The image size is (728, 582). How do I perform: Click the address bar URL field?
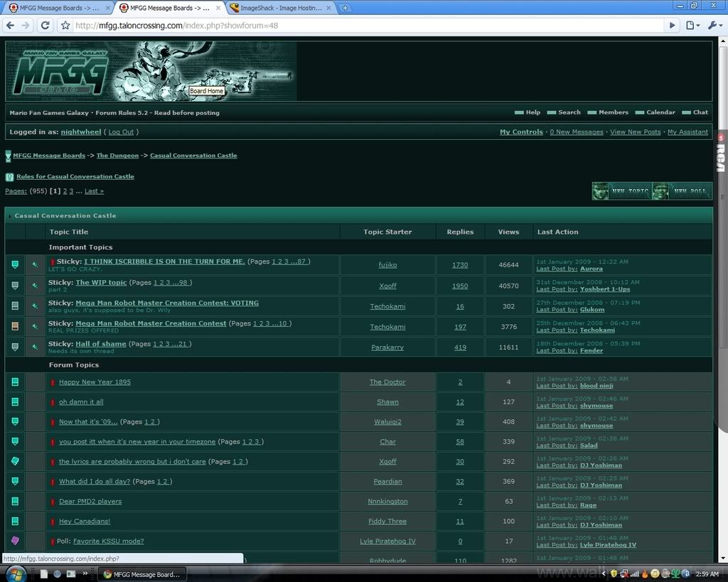(355, 26)
